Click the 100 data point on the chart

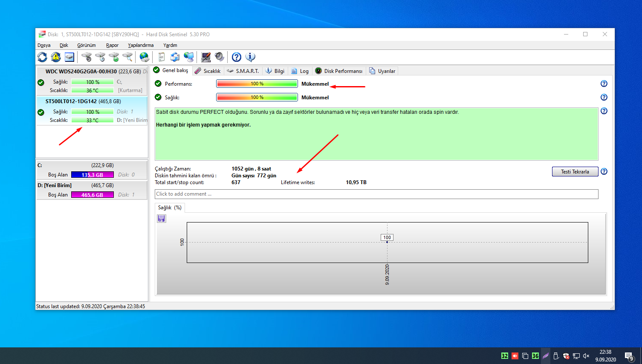(387, 242)
